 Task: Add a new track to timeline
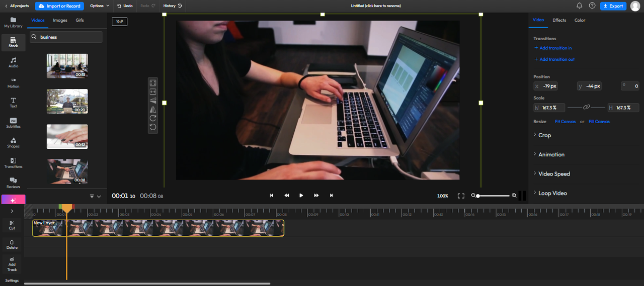12,264
